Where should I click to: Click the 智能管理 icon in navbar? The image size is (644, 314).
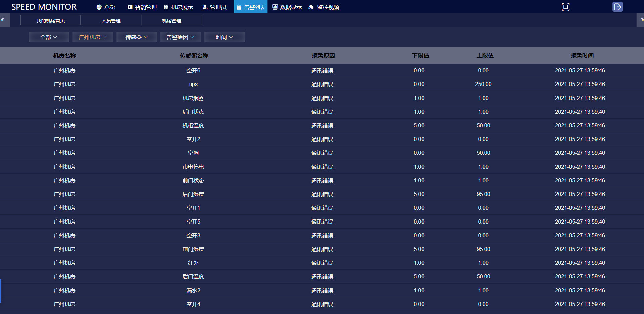pyautogui.click(x=130, y=7)
